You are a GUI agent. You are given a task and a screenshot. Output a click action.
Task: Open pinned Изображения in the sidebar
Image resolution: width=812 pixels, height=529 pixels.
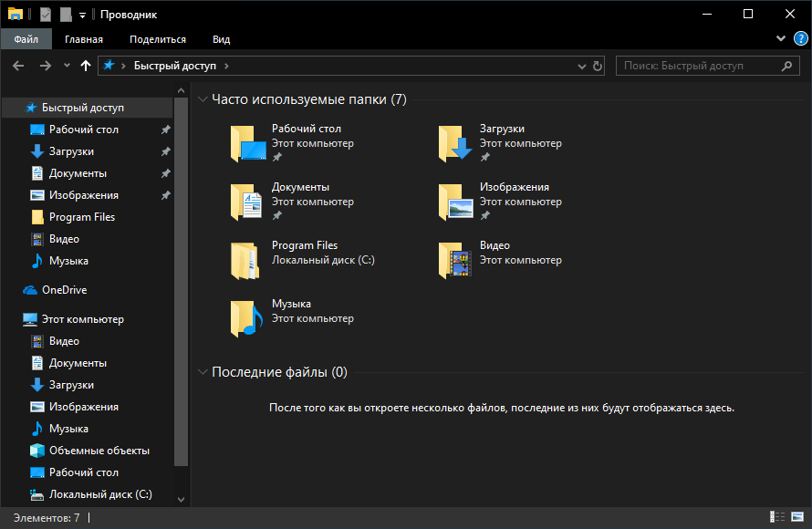pyautogui.click(x=84, y=195)
